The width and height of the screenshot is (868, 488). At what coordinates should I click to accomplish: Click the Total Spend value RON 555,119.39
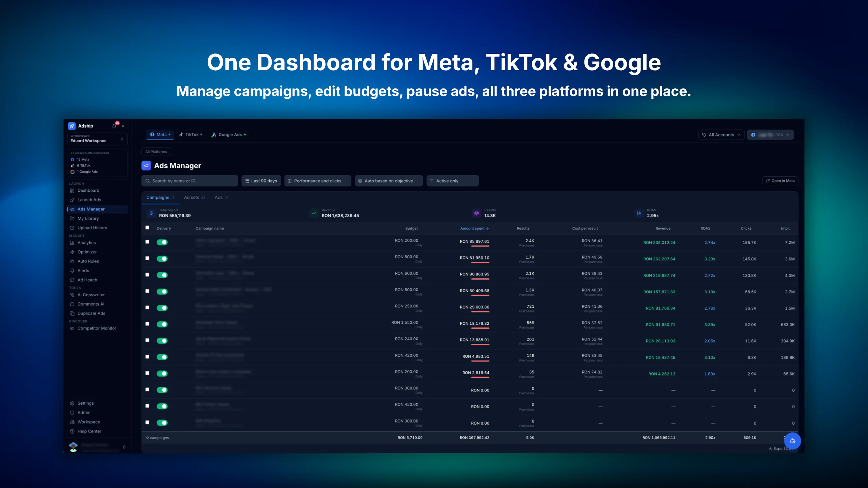click(x=175, y=216)
